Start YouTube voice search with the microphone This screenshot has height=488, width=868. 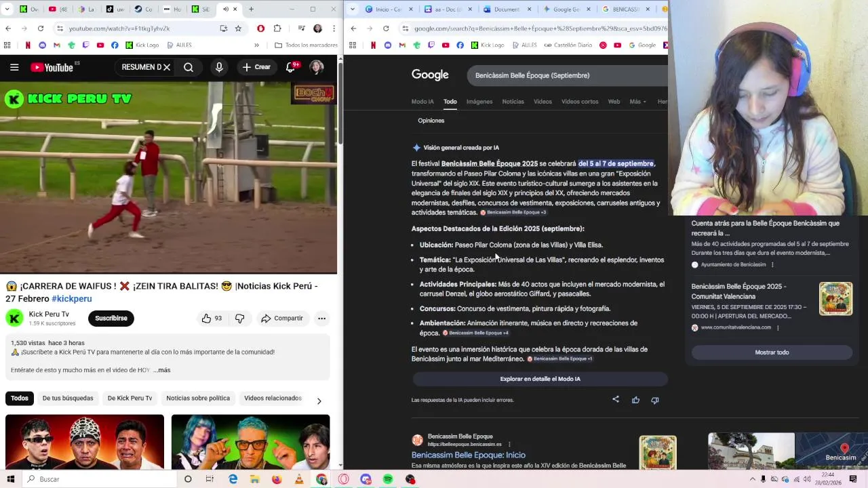click(x=219, y=67)
